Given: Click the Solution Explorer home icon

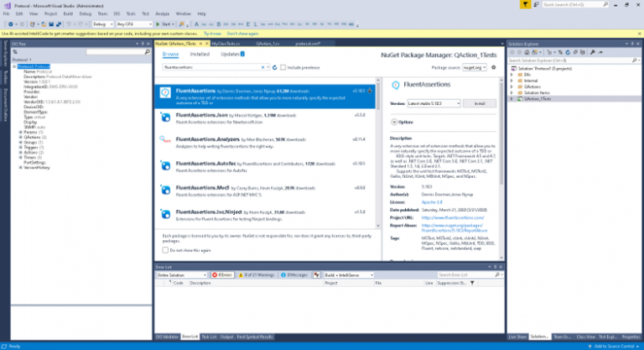Looking at the screenshot, I should 526,50.
